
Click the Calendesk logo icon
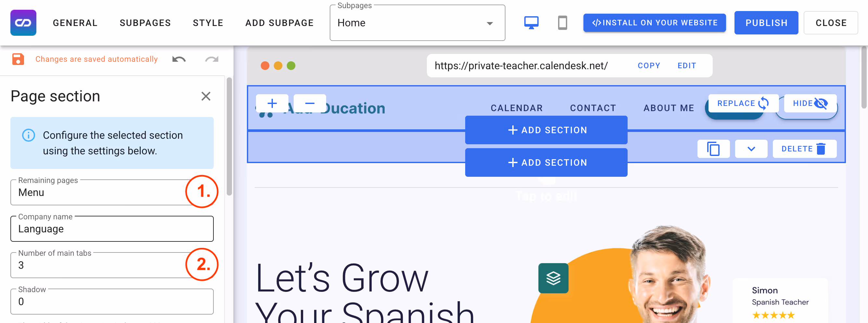pos(23,23)
